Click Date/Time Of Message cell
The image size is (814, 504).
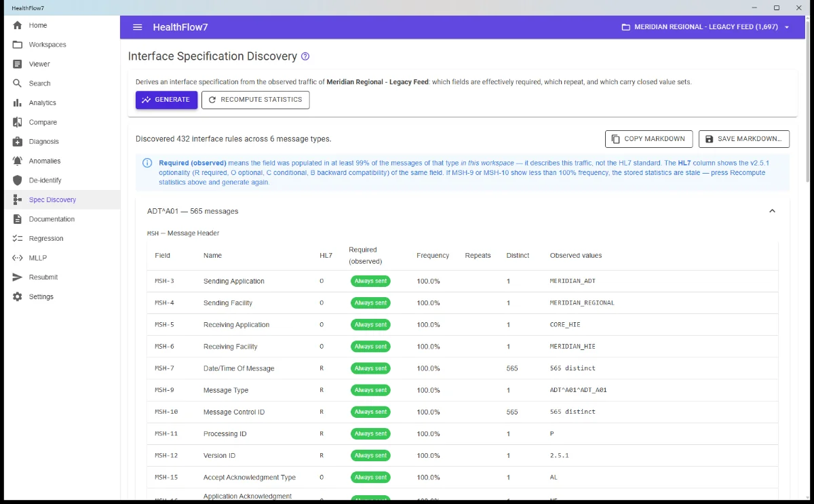[239, 368]
